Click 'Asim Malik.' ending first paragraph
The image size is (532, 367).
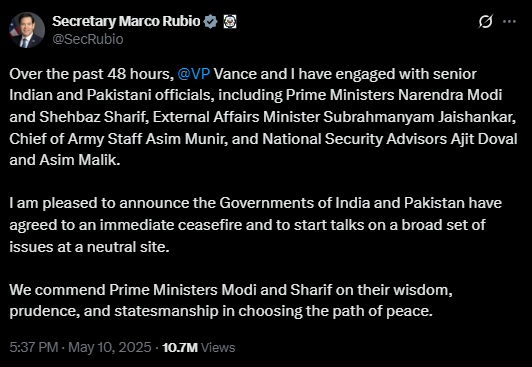[x=80, y=160]
